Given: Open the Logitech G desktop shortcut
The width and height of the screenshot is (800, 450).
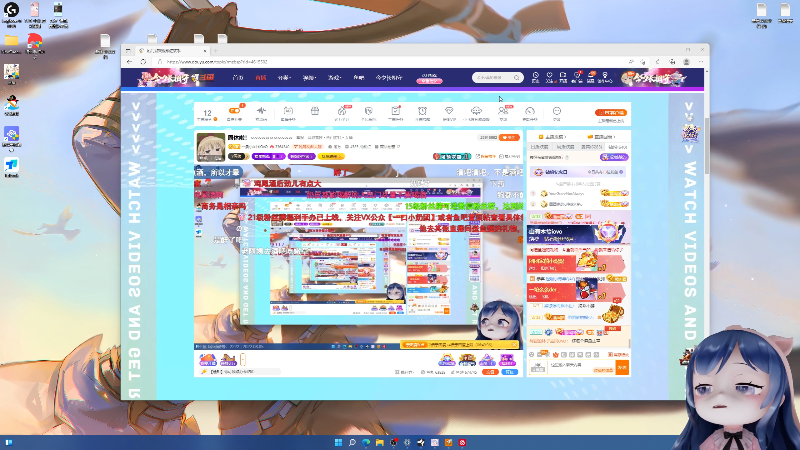Looking at the screenshot, I should pos(11,14).
